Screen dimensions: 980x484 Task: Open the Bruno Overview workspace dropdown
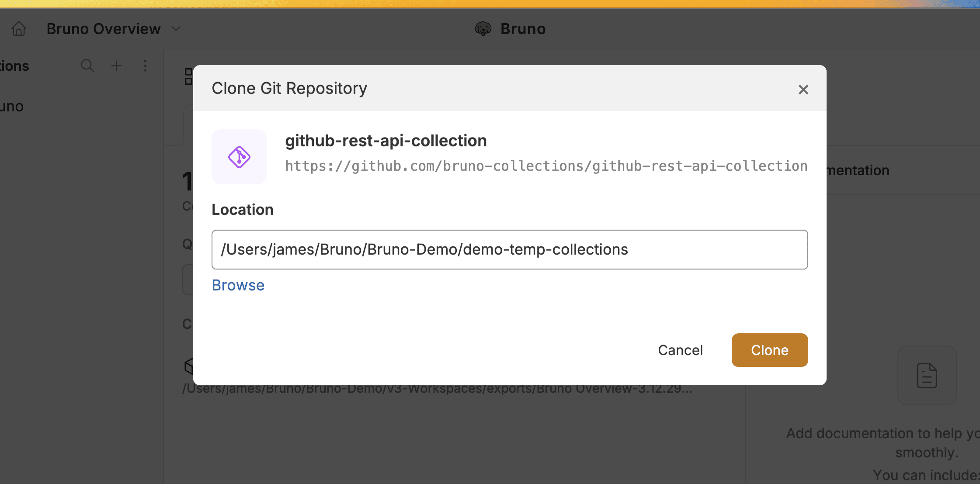click(x=176, y=29)
